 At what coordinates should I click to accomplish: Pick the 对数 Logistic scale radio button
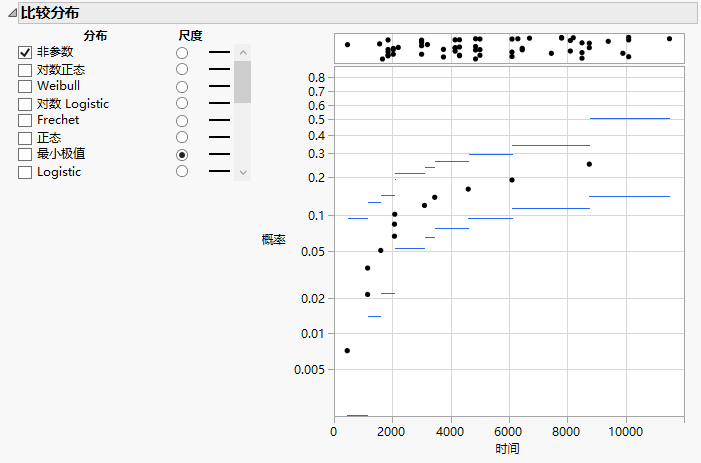(182, 103)
